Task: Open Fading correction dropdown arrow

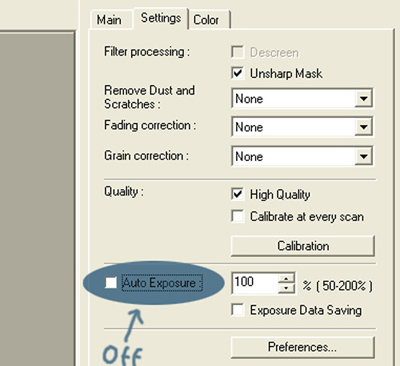Action: coord(363,127)
